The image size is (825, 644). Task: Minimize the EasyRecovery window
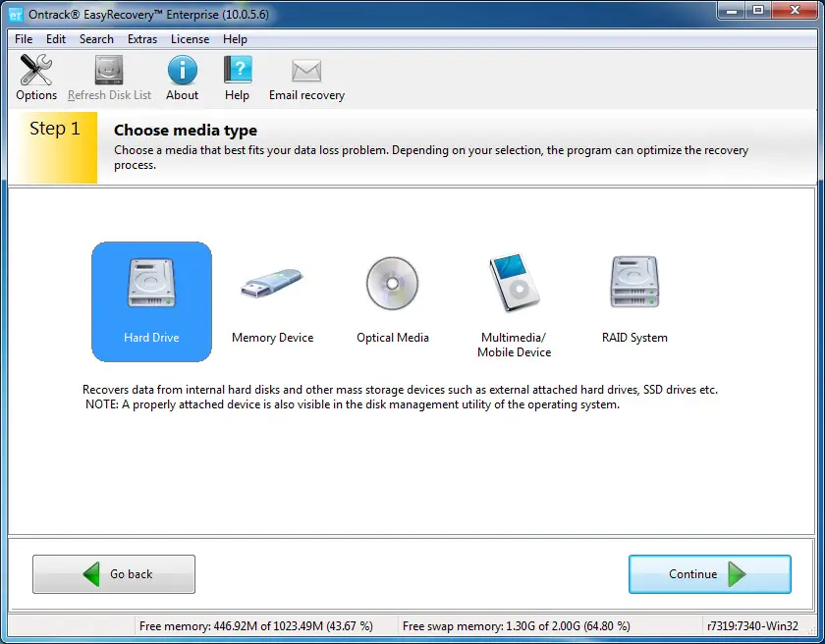point(732,10)
